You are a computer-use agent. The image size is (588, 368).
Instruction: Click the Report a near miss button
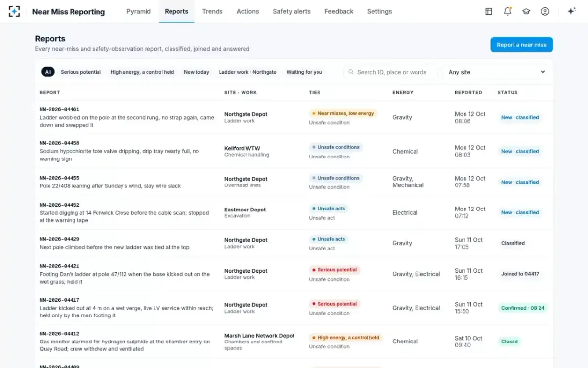pyautogui.click(x=521, y=45)
